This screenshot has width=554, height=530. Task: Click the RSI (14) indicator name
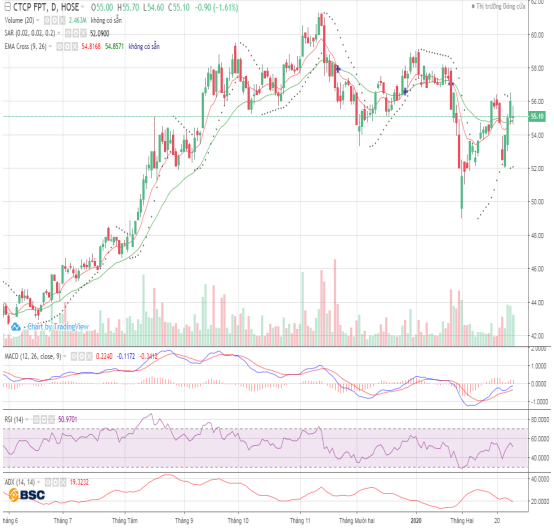point(14,419)
